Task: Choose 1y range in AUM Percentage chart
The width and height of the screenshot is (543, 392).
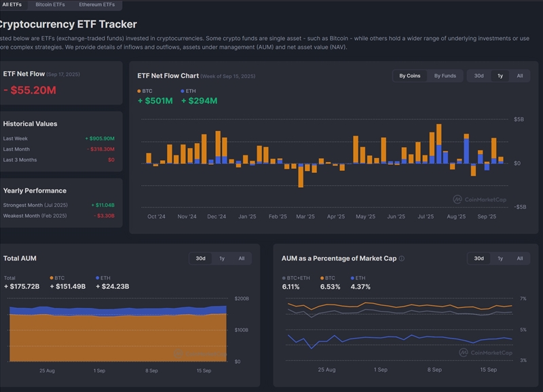Action: click(x=500, y=258)
